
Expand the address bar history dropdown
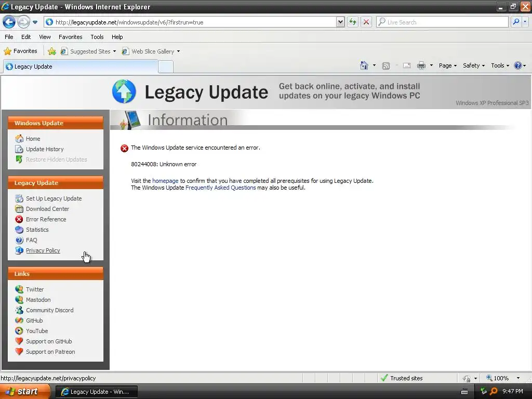click(x=340, y=22)
